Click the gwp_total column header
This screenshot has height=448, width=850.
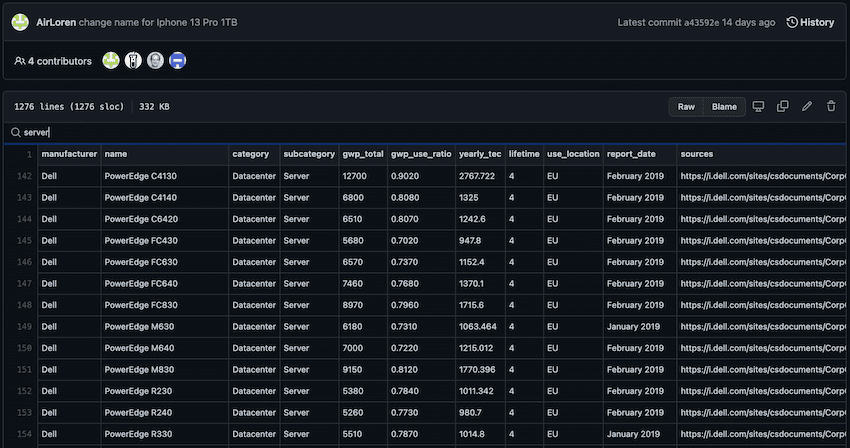(x=361, y=154)
